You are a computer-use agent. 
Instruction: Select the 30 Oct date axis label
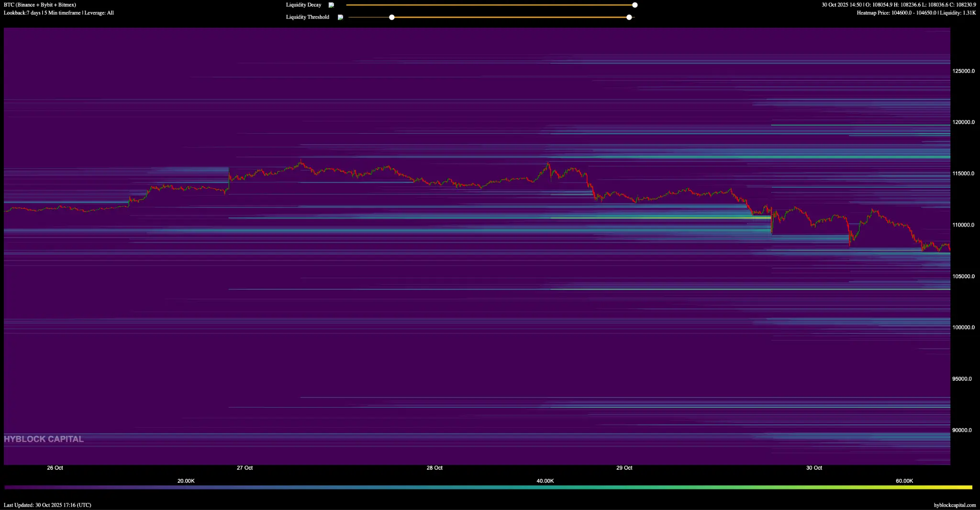[814, 468]
